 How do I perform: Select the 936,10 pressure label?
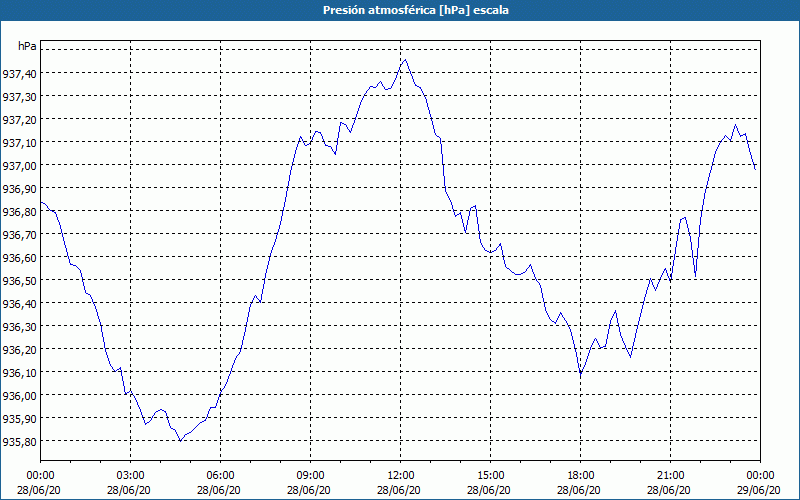[x=20, y=373]
